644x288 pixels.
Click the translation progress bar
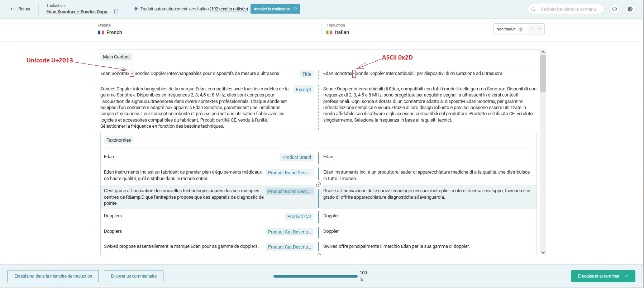[315, 276]
